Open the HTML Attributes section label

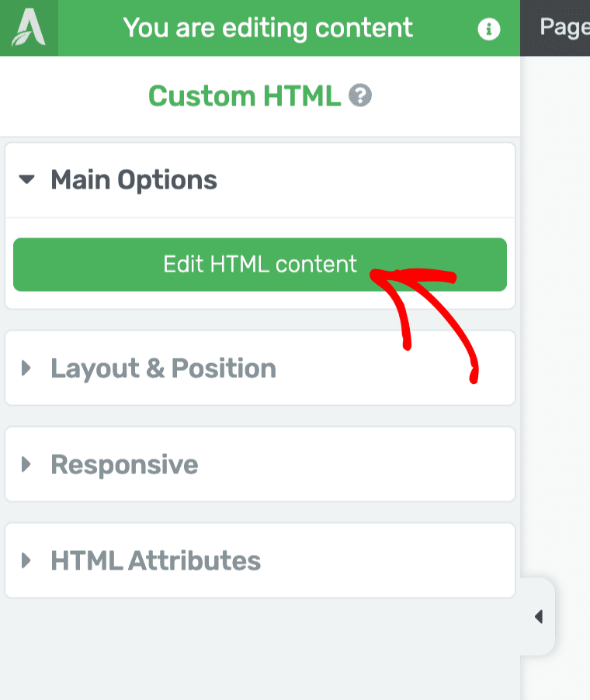tap(156, 561)
